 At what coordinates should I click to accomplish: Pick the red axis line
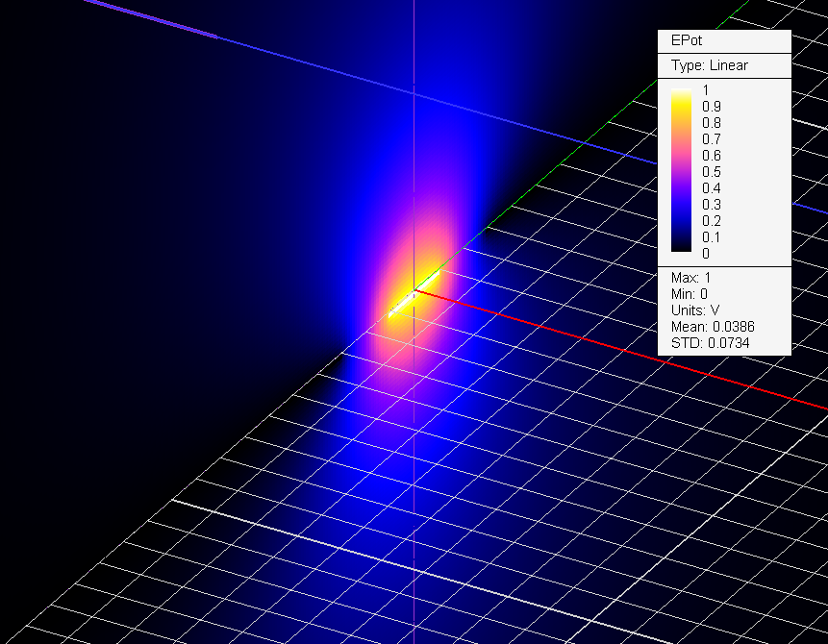pos(625,349)
